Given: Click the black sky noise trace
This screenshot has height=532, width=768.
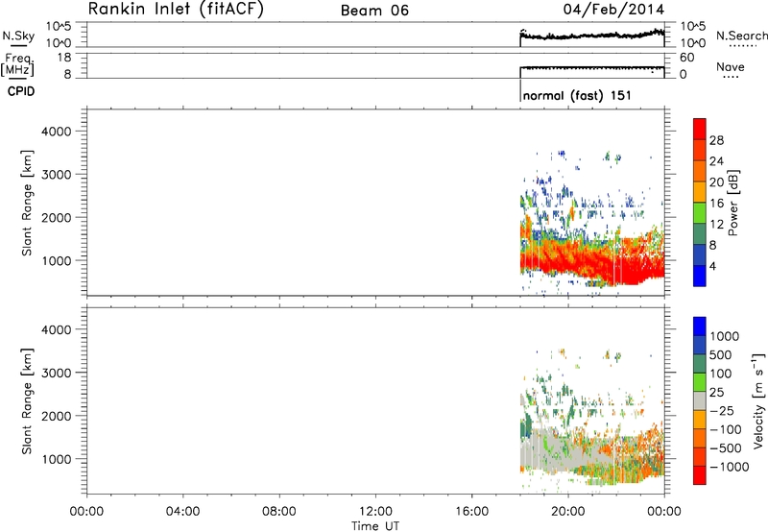Looking at the screenshot, I should [591, 36].
